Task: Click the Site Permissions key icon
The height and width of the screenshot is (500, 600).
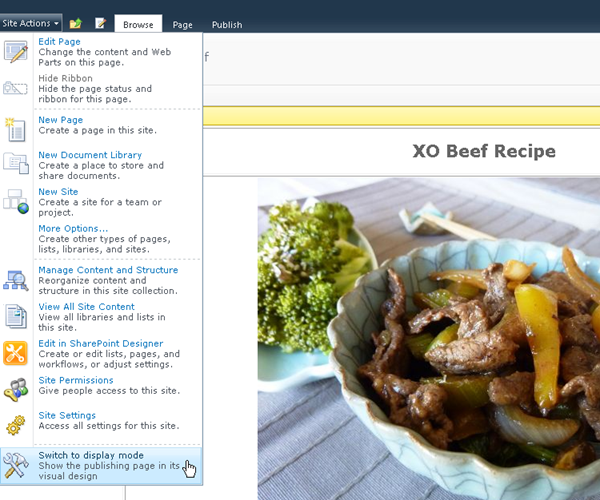Action: (16, 390)
